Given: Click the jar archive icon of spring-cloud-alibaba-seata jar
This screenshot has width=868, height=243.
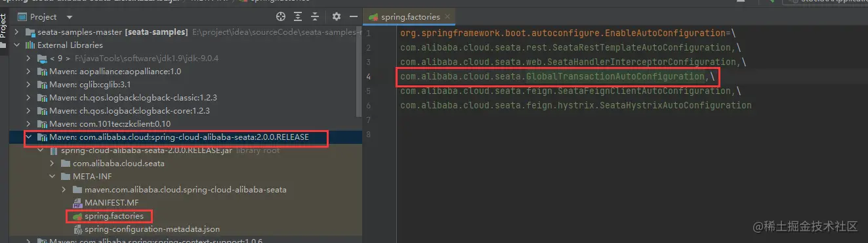Looking at the screenshot, I should [x=54, y=150].
